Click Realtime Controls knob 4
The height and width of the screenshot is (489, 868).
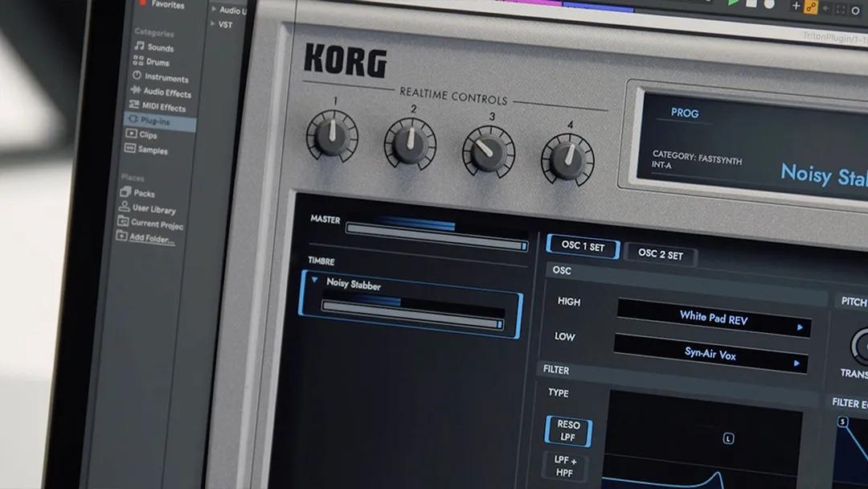(568, 159)
